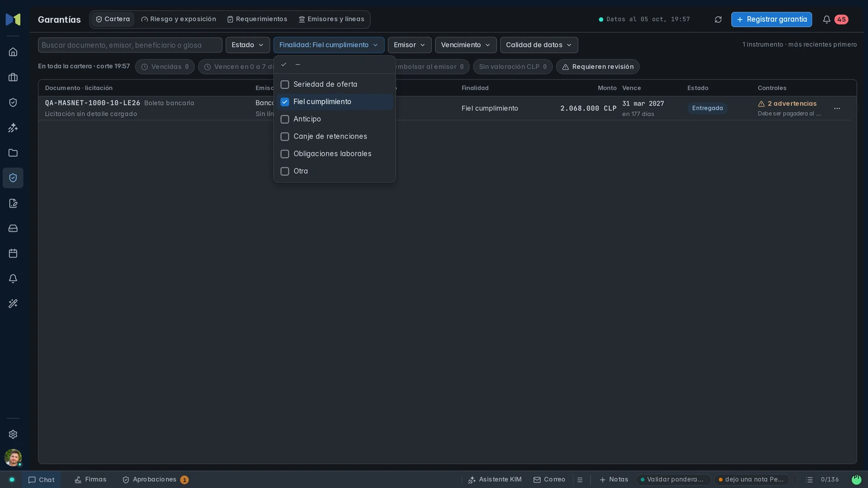Switch to the Requerimientos tab
The width and height of the screenshot is (868, 488).
pyautogui.click(x=257, y=20)
